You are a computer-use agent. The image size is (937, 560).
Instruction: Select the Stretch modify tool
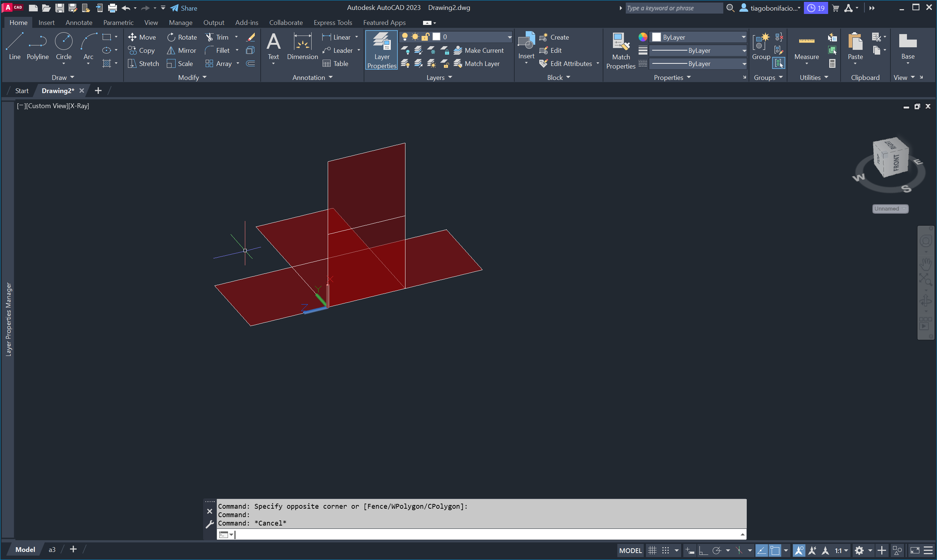pyautogui.click(x=143, y=63)
